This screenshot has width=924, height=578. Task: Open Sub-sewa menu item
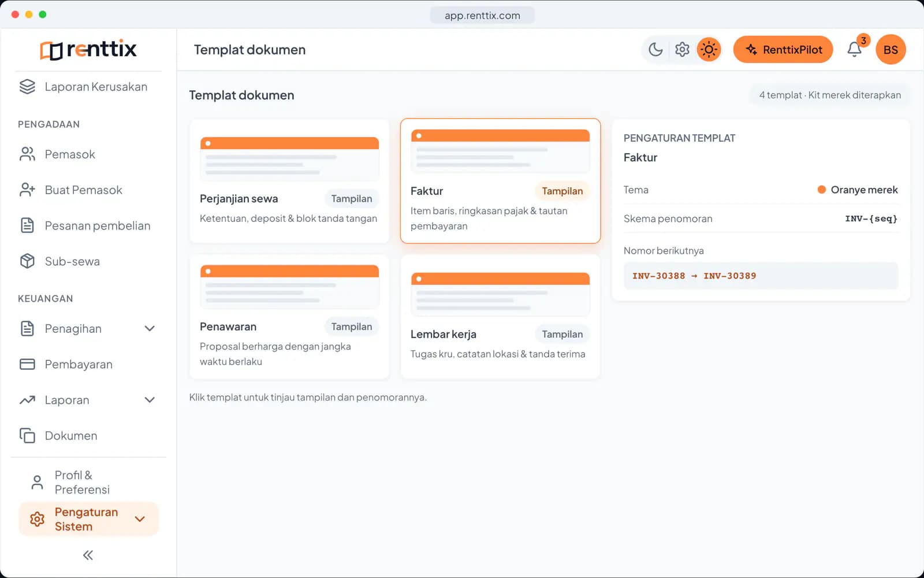tap(88, 261)
